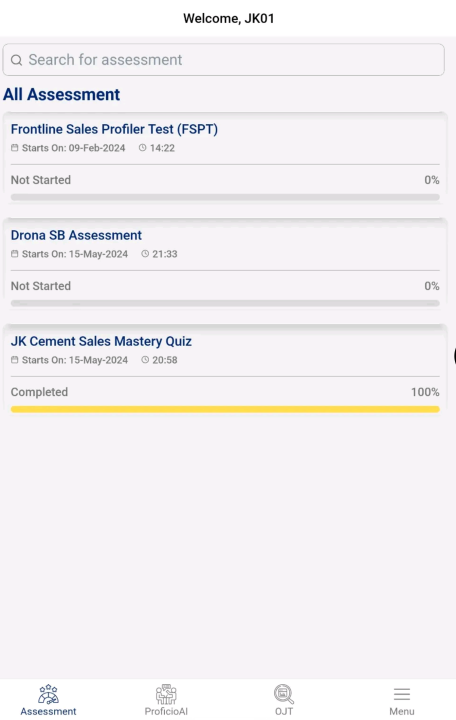Open the Assessment tab icon
Screen dimensions: 456x720
click(x=48, y=694)
